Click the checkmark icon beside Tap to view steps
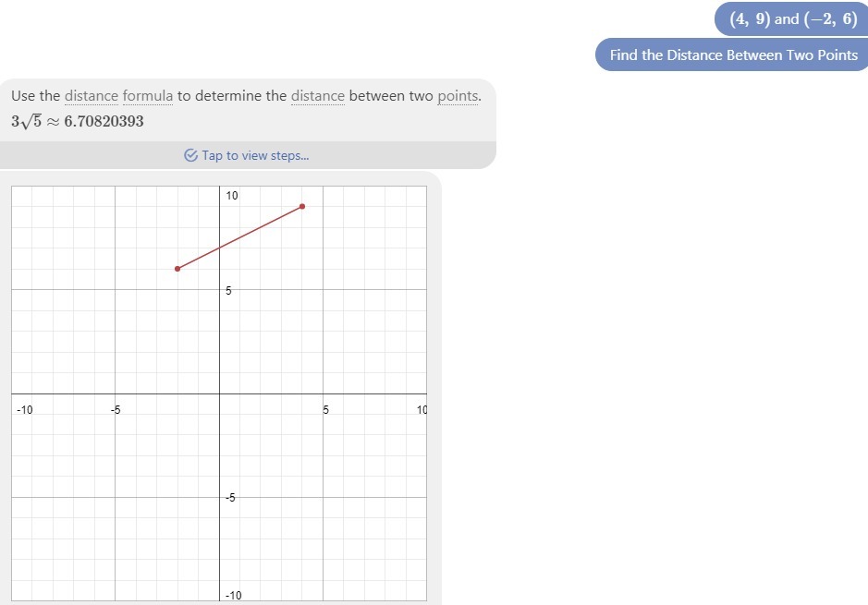The height and width of the screenshot is (605, 868). (190, 155)
